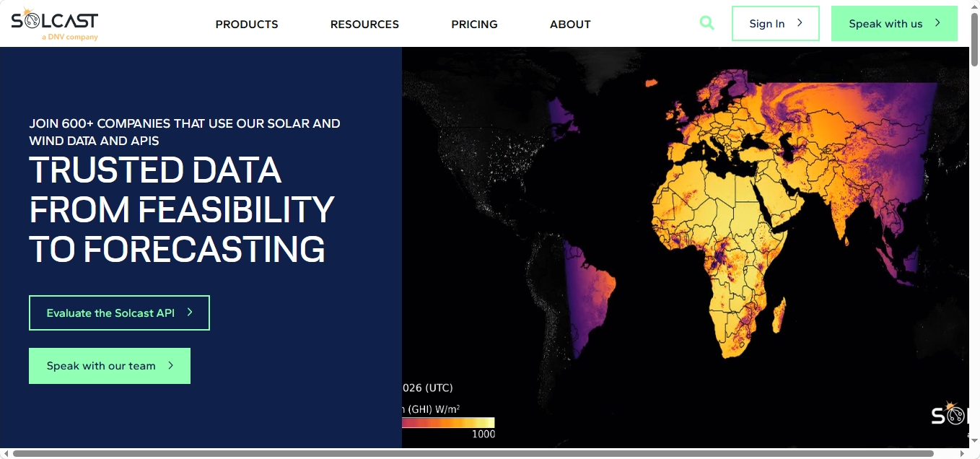The width and height of the screenshot is (980, 459).
Task: Go to the PRICING page
Action: [x=474, y=24]
